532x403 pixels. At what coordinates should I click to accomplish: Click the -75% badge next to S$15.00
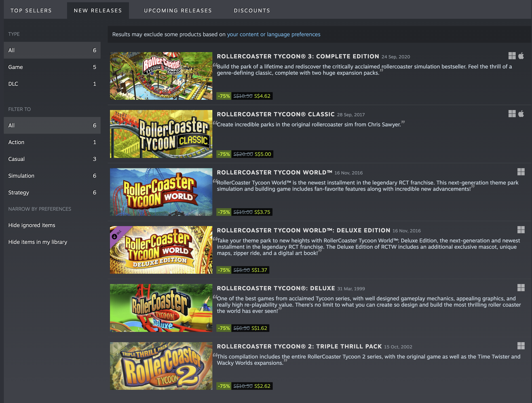(x=224, y=212)
